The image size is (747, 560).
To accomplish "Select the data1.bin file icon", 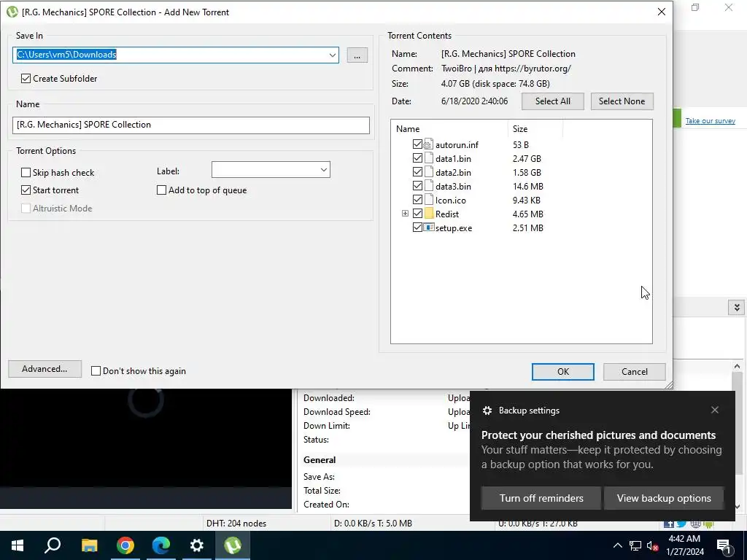I will click(x=428, y=158).
